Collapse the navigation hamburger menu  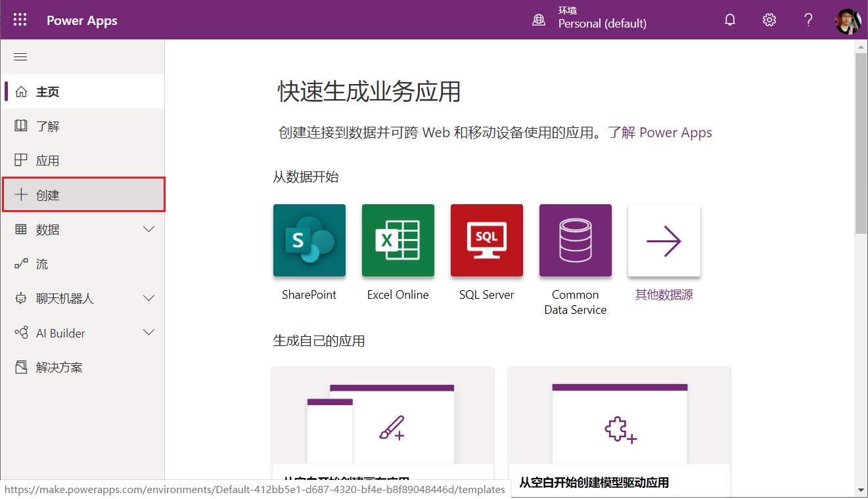coord(20,57)
